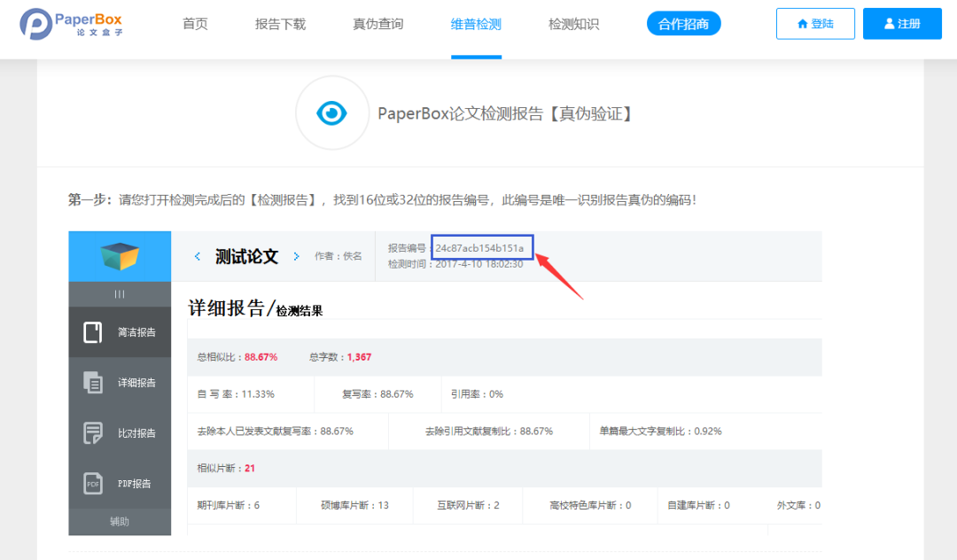
Task: Click 互联网片断 2 cell
Action: (x=468, y=505)
